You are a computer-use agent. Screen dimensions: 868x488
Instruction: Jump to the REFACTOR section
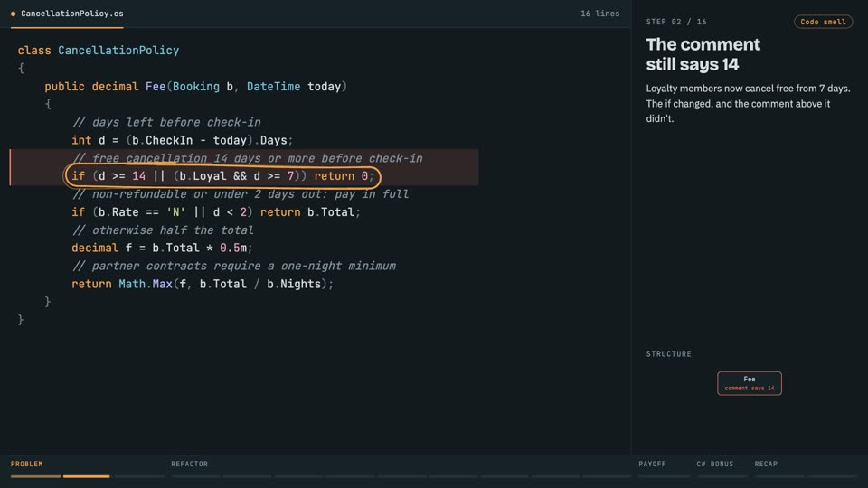click(189, 464)
